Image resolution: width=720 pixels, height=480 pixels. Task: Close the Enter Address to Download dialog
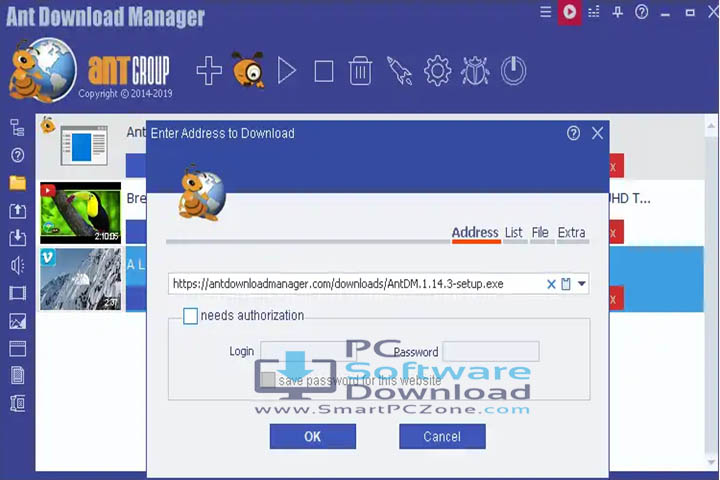tap(597, 133)
